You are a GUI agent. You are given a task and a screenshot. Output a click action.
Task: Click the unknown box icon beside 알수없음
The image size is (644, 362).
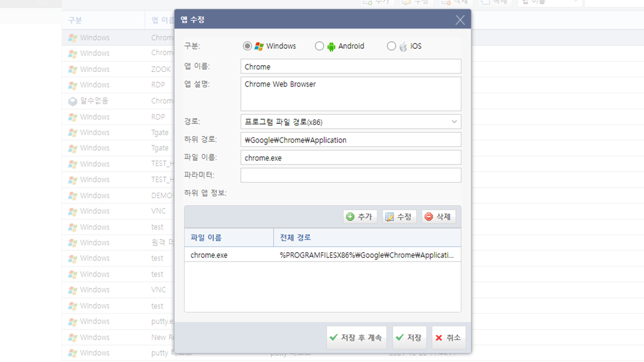[x=72, y=101]
